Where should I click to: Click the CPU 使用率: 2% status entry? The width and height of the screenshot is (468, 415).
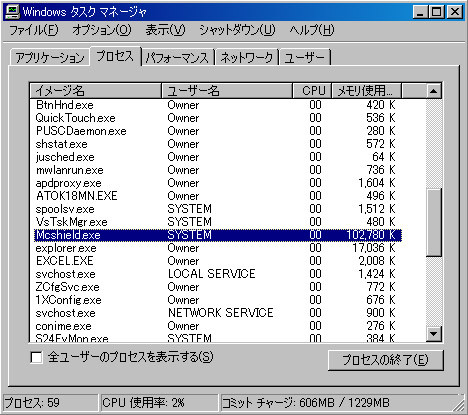tap(159, 403)
